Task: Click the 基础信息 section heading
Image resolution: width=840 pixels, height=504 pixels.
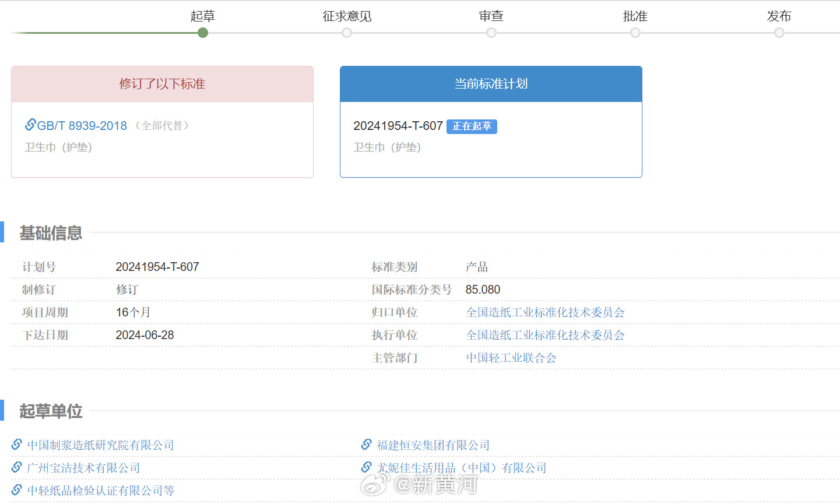Action: (x=51, y=233)
